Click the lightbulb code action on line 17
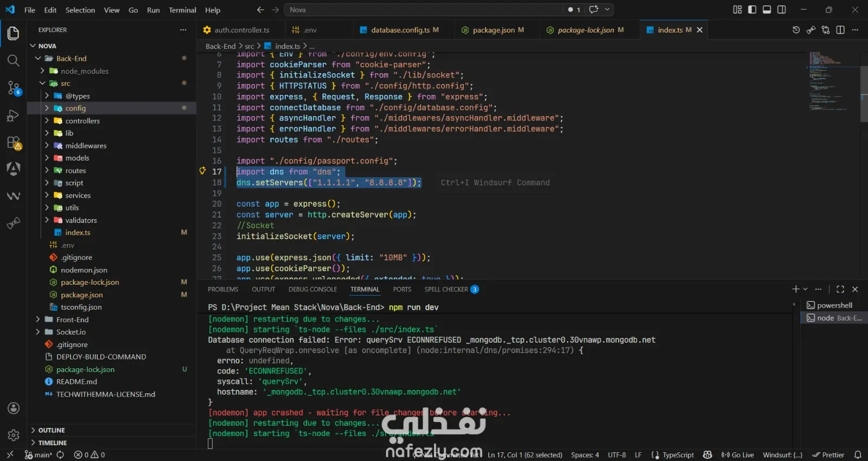The height and width of the screenshot is (461, 868). pyautogui.click(x=203, y=171)
